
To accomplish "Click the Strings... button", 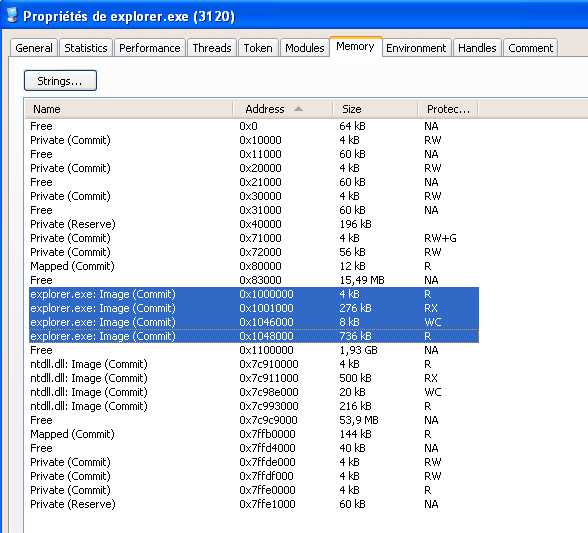I will click(x=60, y=81).
